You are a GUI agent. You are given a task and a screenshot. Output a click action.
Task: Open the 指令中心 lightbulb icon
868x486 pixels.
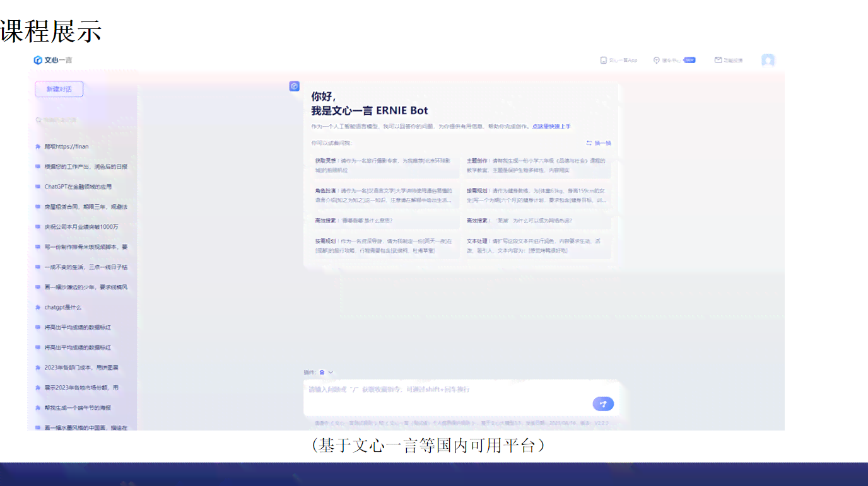(x=656, y=61)
